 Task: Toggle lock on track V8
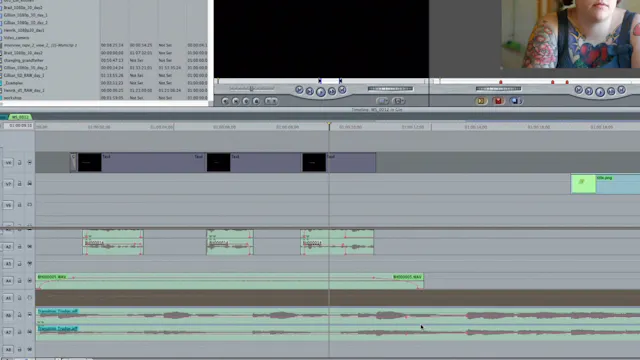[19, 162]
